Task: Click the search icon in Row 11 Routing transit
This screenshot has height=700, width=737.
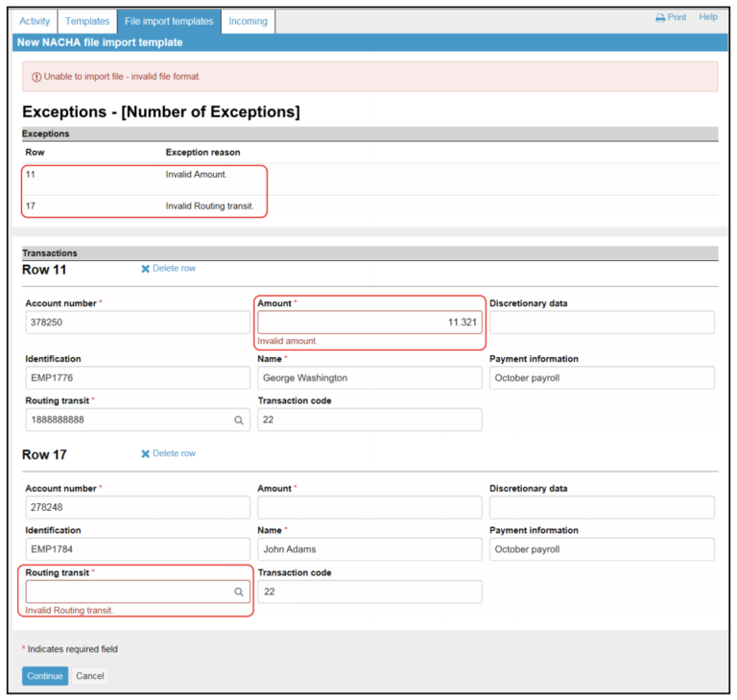Action: pos(239,420)
